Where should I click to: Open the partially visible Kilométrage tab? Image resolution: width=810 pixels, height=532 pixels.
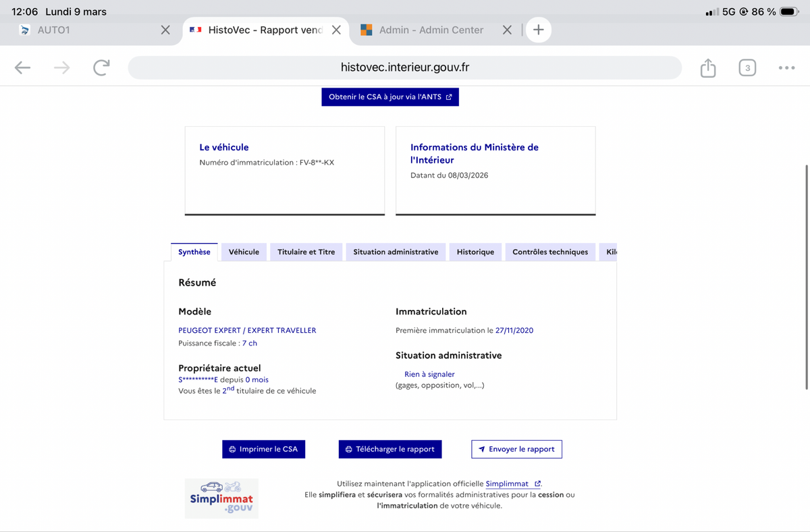[608, 252]
